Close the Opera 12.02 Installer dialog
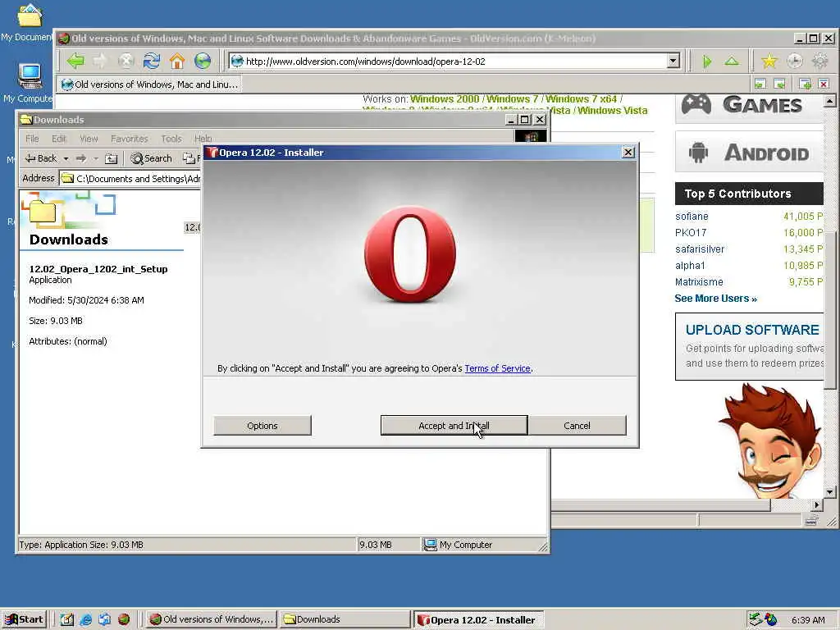 pos(628,153)
